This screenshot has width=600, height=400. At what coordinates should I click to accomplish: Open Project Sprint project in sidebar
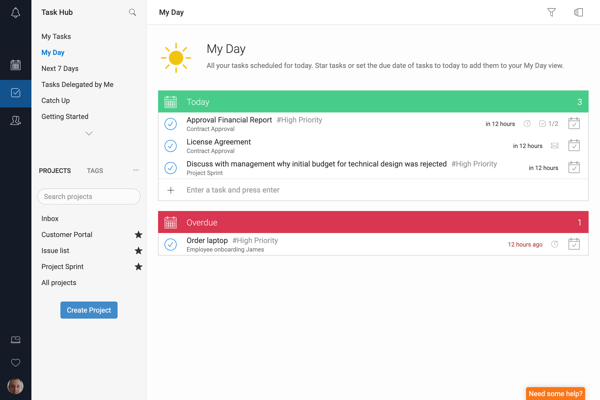[62, 267]
